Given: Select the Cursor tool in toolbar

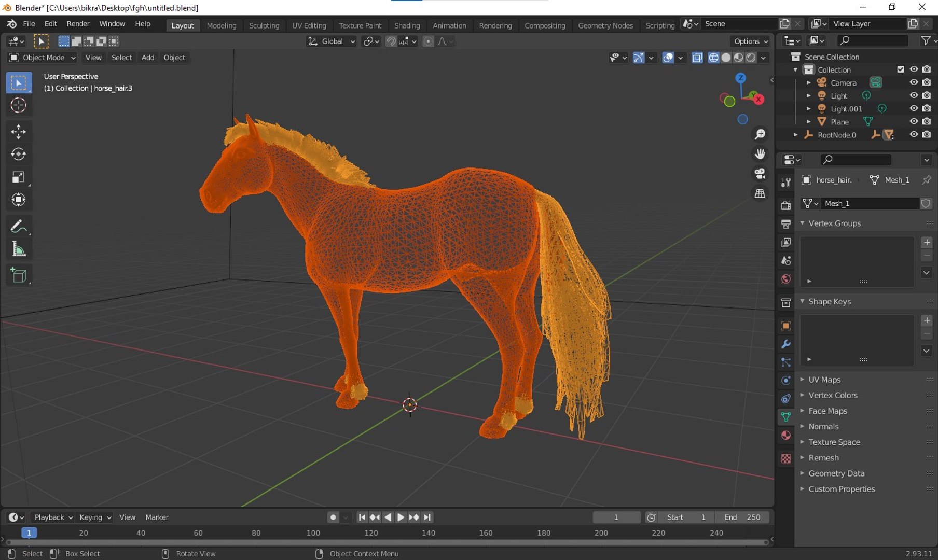Looking at the screenshot, I should 19,105.
